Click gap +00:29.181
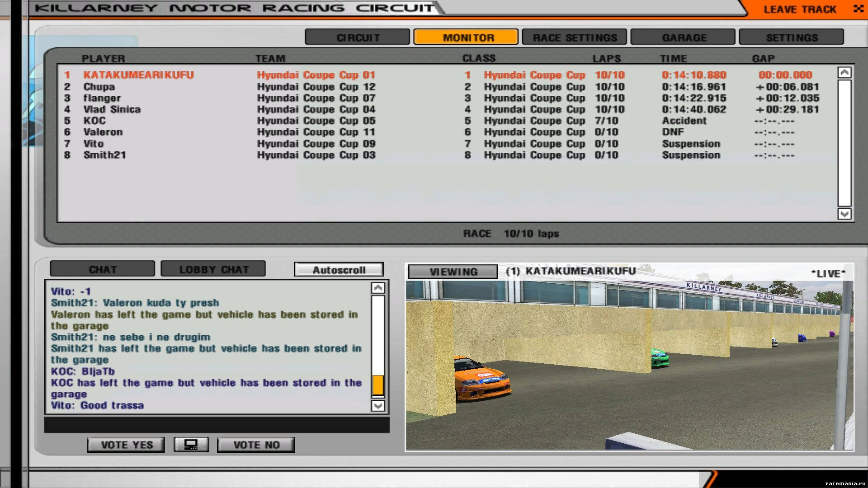Image resolution: width=868 pixels, height=488 pixels. tap(787, 109)
